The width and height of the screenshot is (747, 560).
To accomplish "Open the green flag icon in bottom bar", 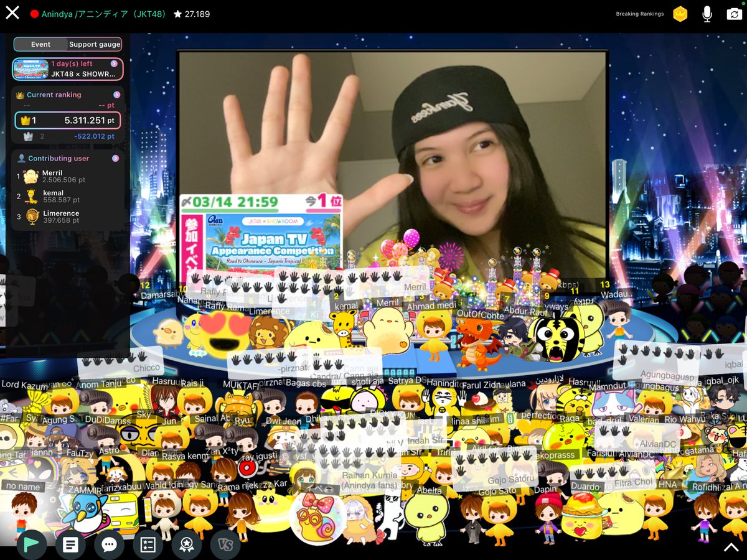I will click(x=32, y=545).
